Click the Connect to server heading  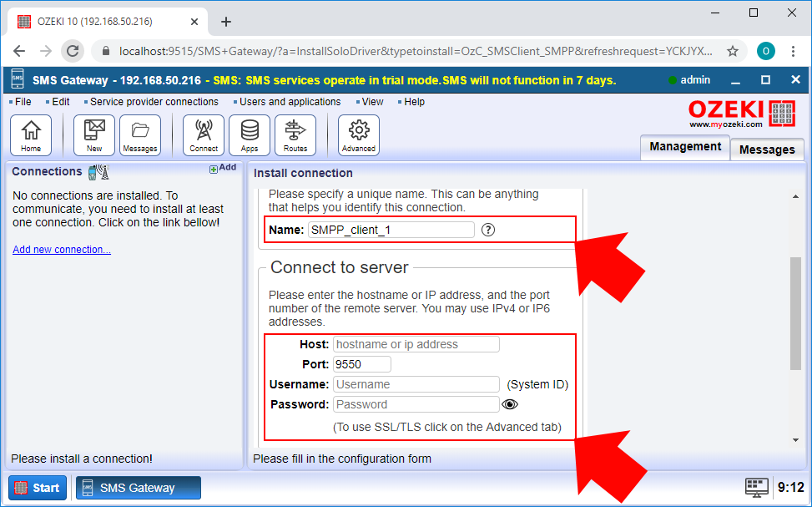[339, 267]
